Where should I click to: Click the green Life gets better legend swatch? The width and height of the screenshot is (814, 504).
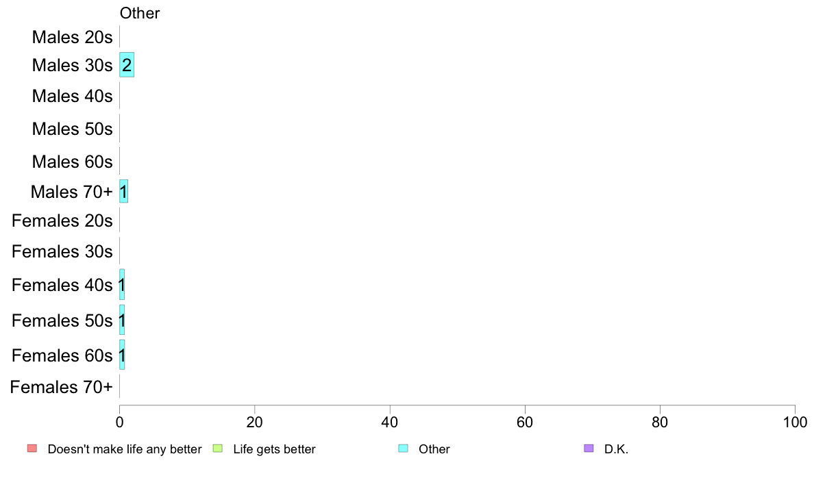(217, 449)
